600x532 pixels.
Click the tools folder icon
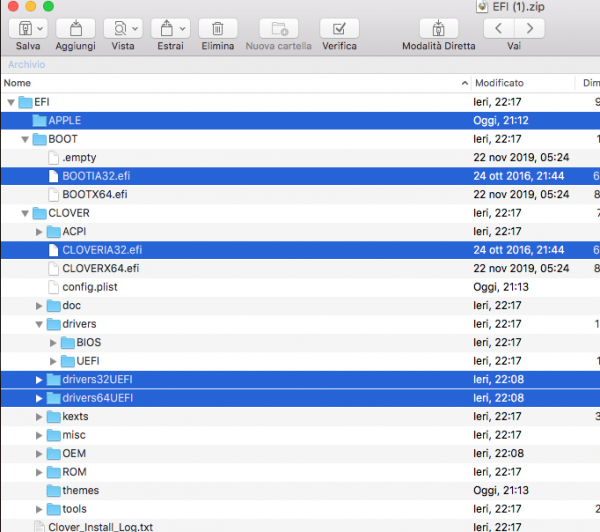54,509
